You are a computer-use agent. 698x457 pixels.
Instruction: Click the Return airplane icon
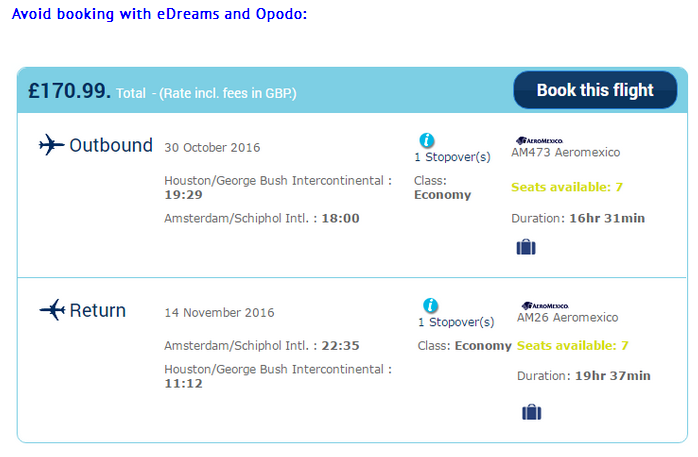pyautogui.click(x=51, y=310)
